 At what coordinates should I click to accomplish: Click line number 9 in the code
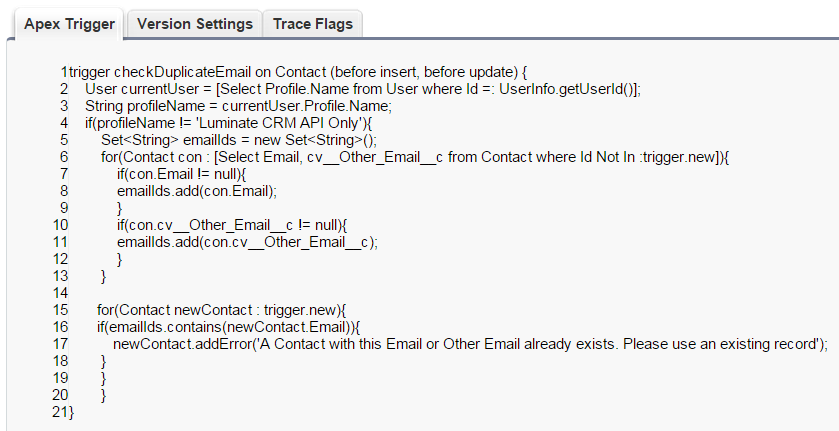click(63, 208)
